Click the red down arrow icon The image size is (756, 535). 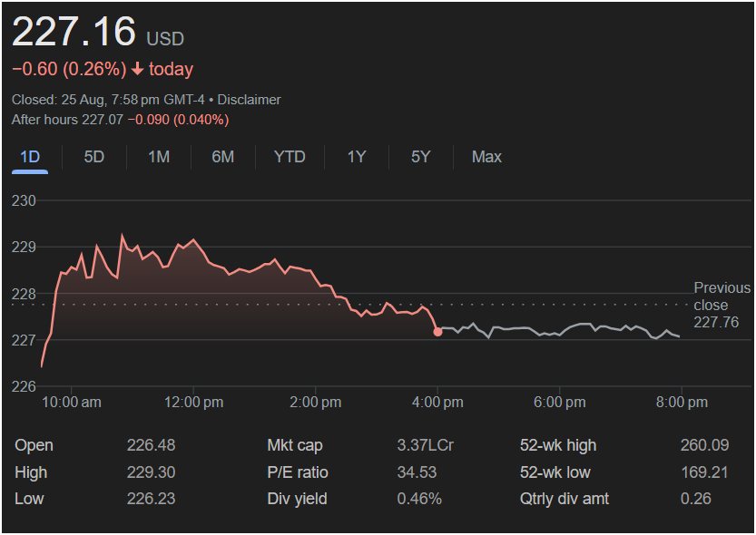pyautogui.click(x=137, y=70)
